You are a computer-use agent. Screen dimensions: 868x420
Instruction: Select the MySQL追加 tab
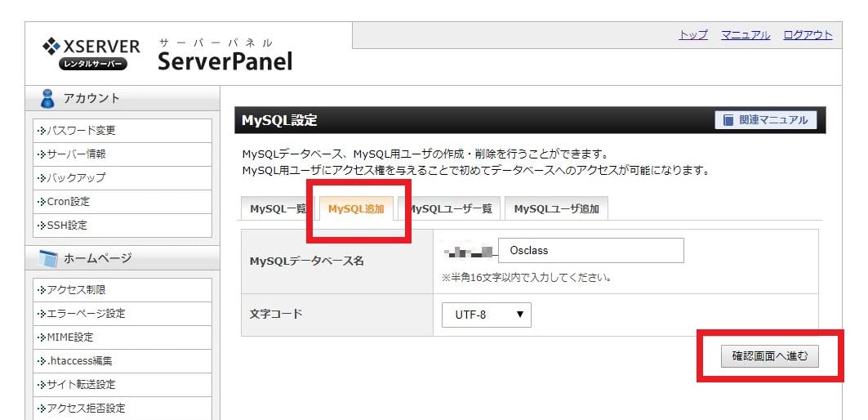click(356, 209)
